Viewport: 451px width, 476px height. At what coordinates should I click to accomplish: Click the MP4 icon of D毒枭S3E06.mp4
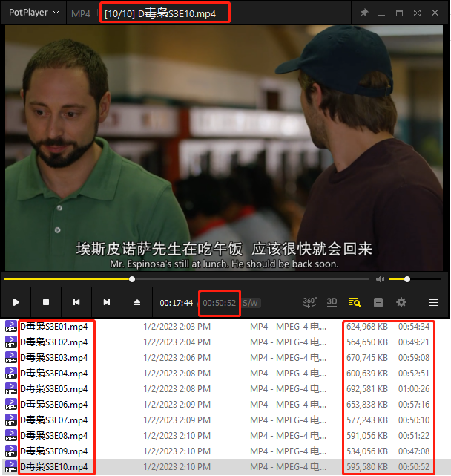11,405
